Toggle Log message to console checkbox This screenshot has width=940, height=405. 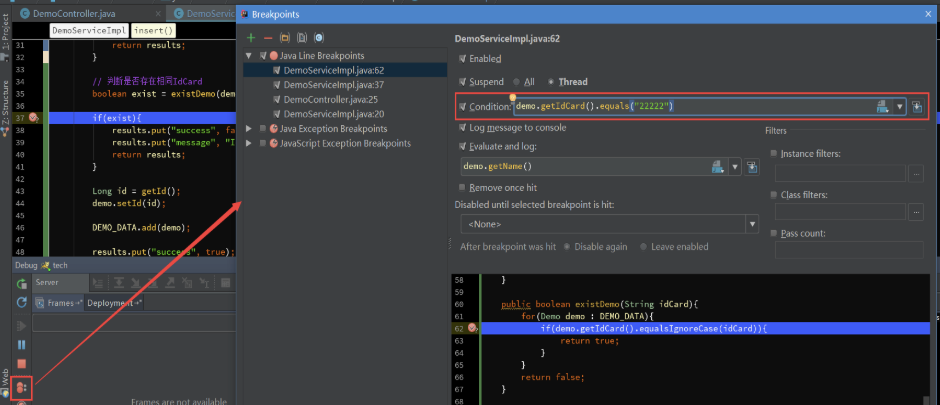pos(462,128)
